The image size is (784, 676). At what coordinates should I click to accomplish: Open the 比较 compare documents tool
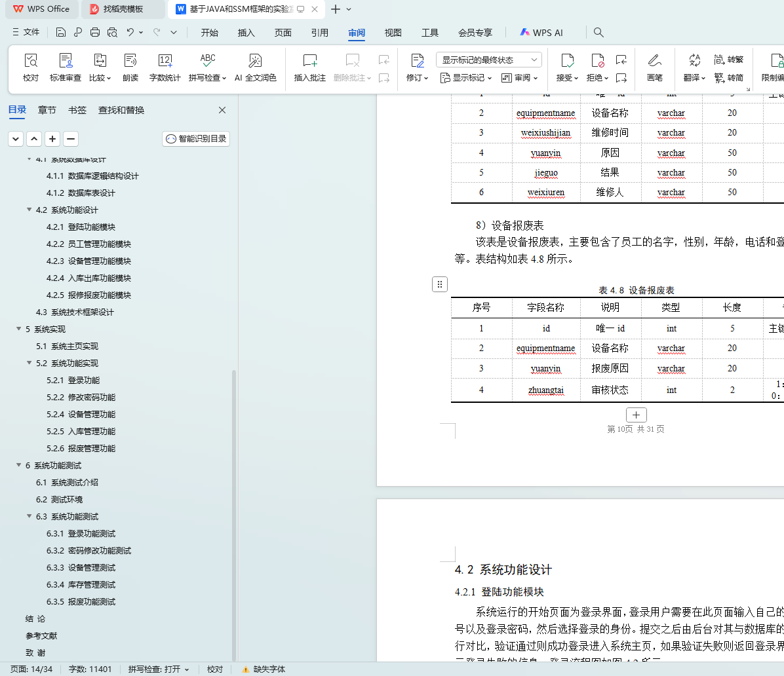[x=100, y=67]
